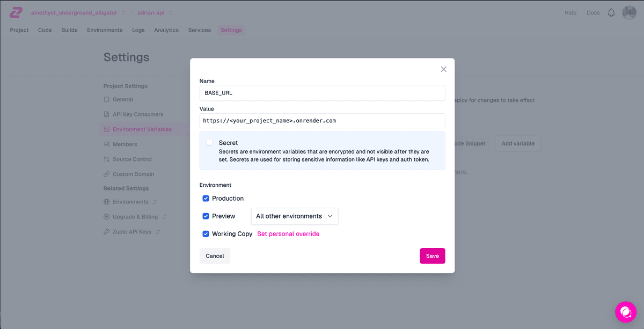
Task: Expand the amethyst_underground_alligator account switcher
Action: pos(123,12)
